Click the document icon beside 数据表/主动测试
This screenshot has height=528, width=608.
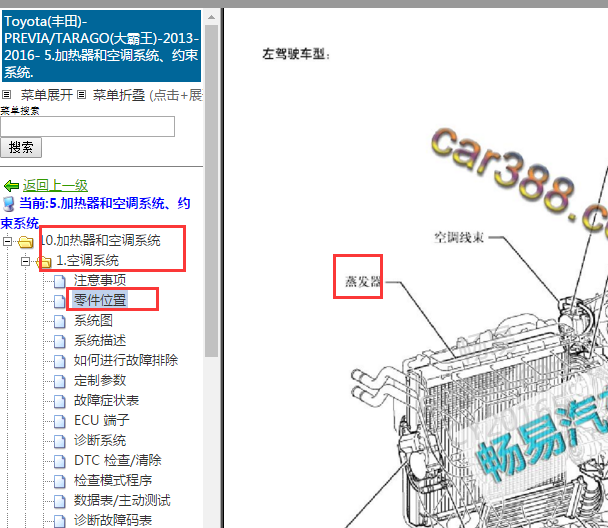[59, 501]
